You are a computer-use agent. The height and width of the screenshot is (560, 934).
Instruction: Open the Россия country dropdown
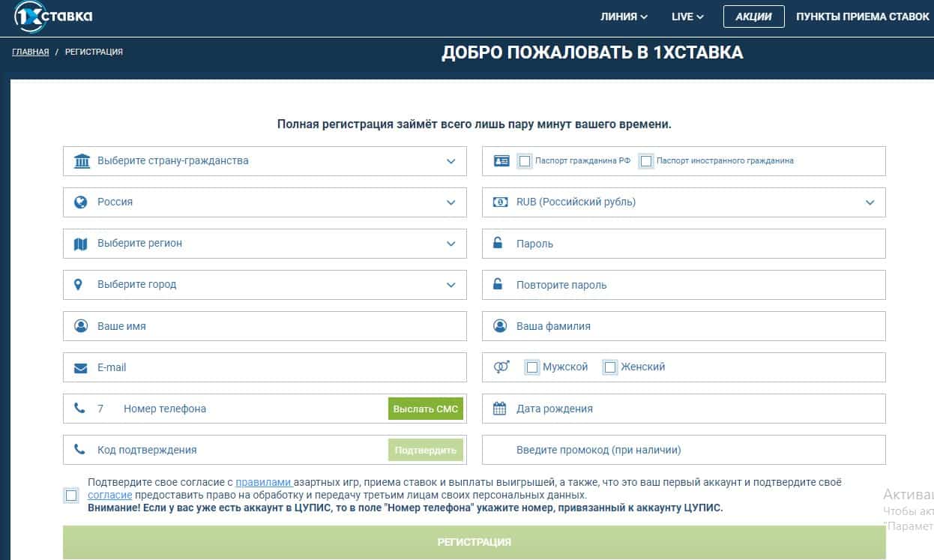point(265,202)
